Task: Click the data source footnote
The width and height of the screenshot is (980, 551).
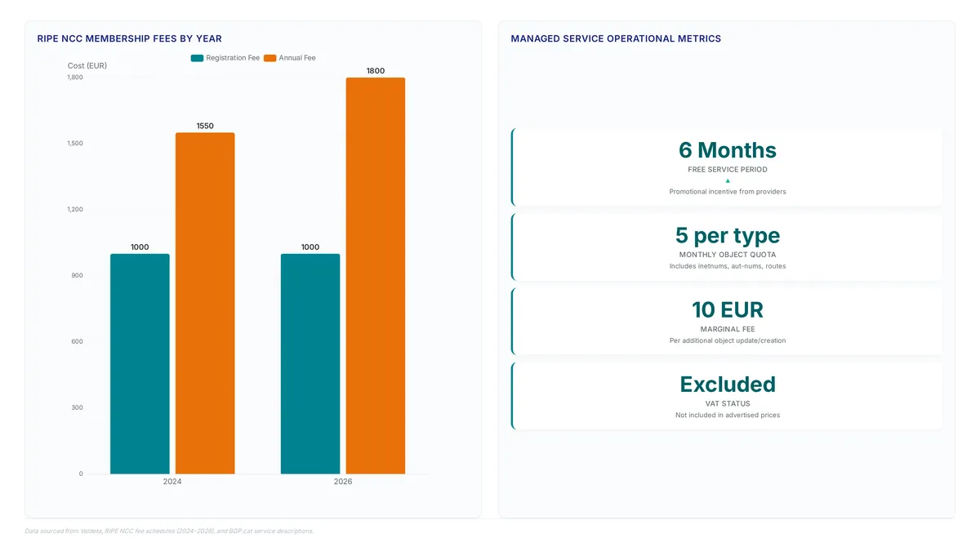Action: click(x=169, y=531)
